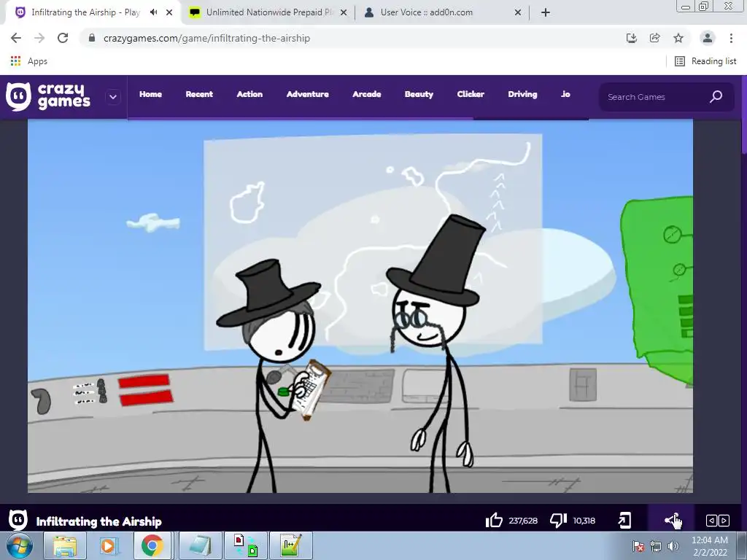Viewport: 747px width, 560px height.
Task: Open the Recent category
Action: (x=199, y=94)
